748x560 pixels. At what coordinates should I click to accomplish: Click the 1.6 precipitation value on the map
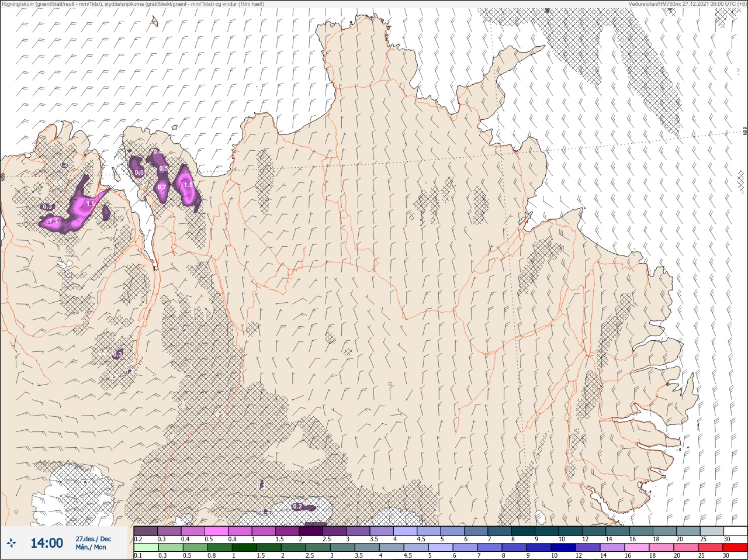[91, 204]
